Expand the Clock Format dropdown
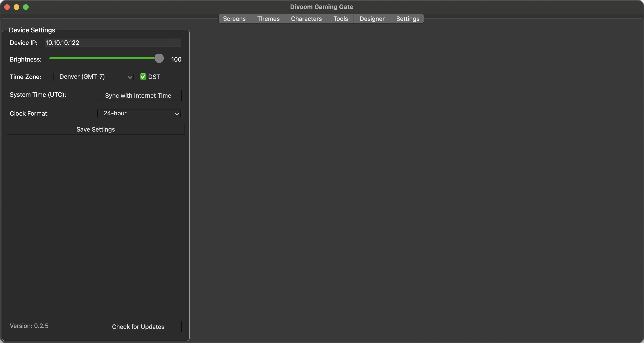 click(x=139, y=113)
